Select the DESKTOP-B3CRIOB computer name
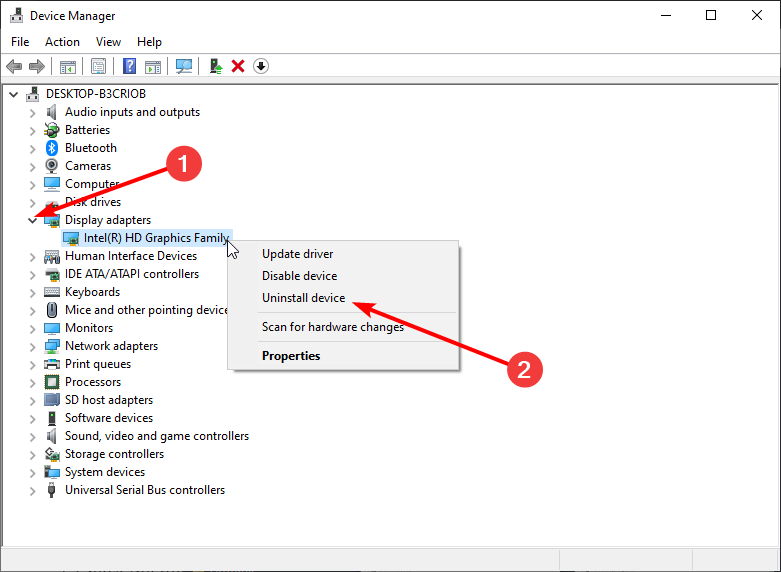781x572 pixels. (x=96, y=94)
